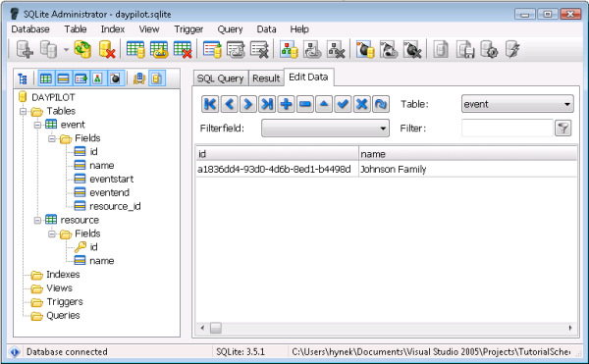Select the DAYPILOT database root node
The height and width of the screenshot is (364, 589).
(53, 97)
